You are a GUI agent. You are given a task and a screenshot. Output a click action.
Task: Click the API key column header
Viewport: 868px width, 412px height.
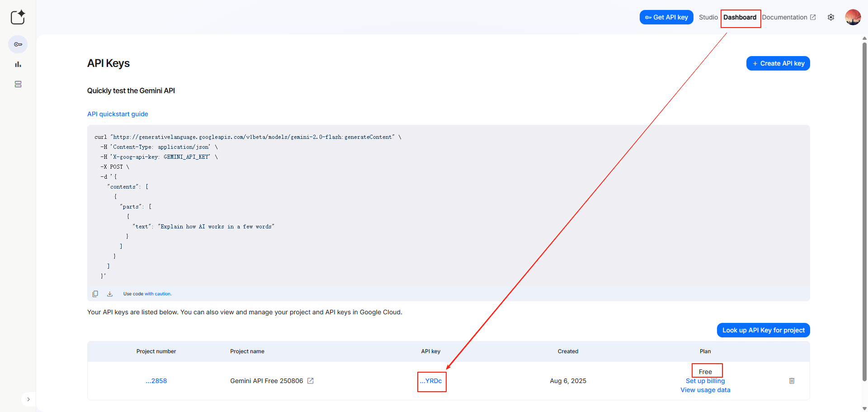coord(431,351)
